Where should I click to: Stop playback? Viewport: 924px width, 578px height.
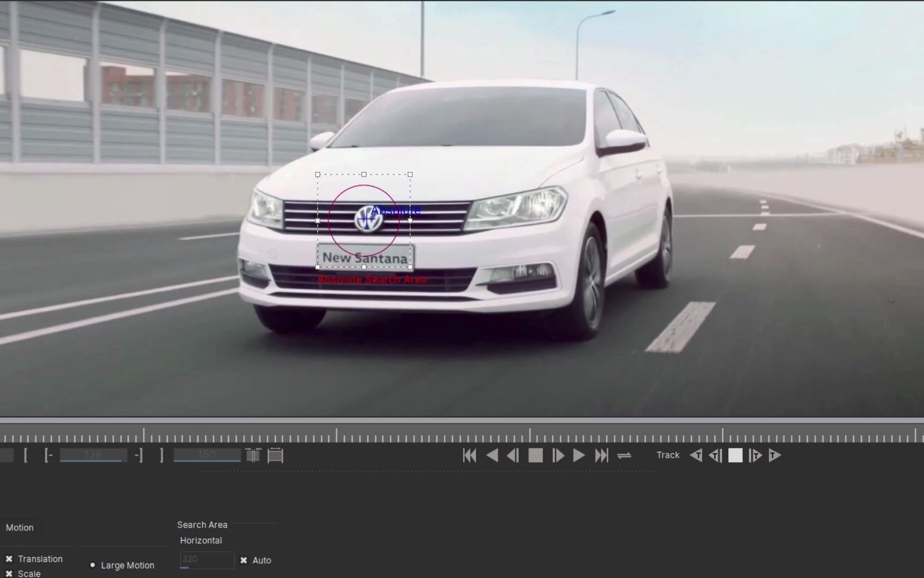pyautogui.click(x=535, y=455)
